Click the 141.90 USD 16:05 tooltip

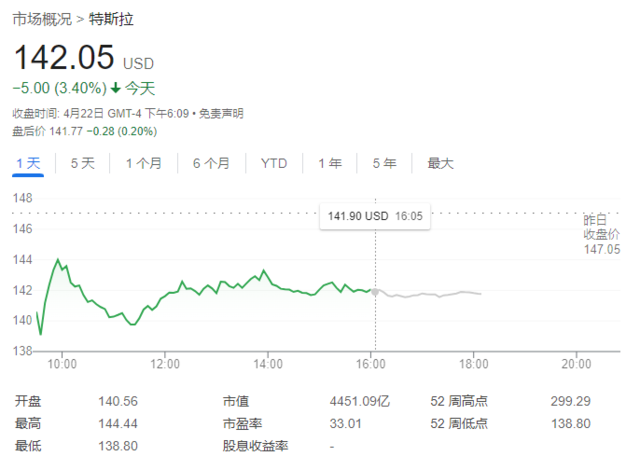pyautogui.click(x=375, y=216)
